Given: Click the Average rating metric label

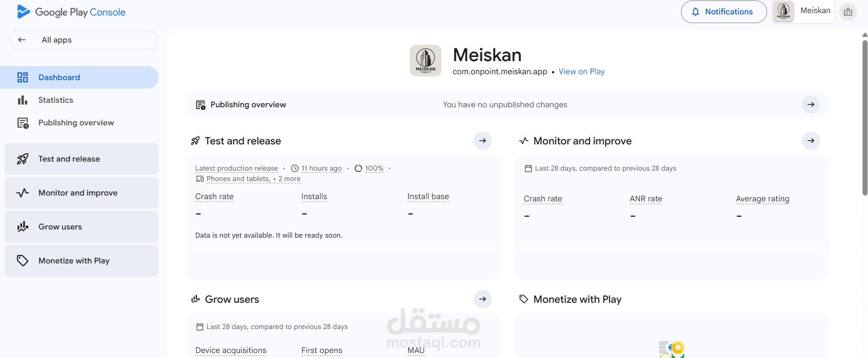Looking at the screenshot, I should tap(762, 199).
